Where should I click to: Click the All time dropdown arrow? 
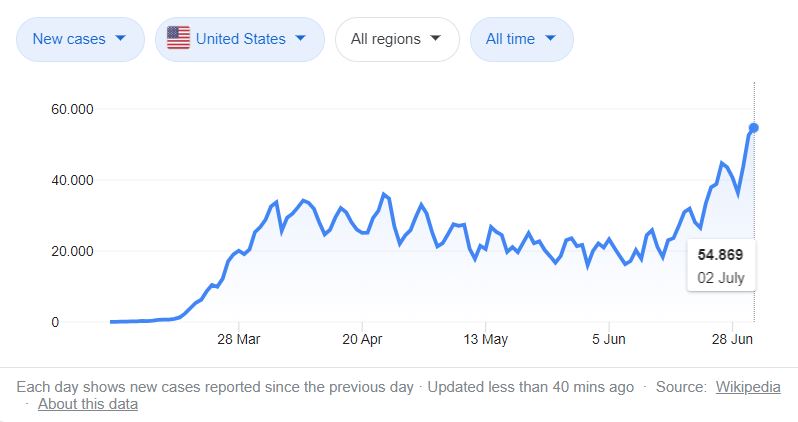pyautogui.click(x=552, y=39)
